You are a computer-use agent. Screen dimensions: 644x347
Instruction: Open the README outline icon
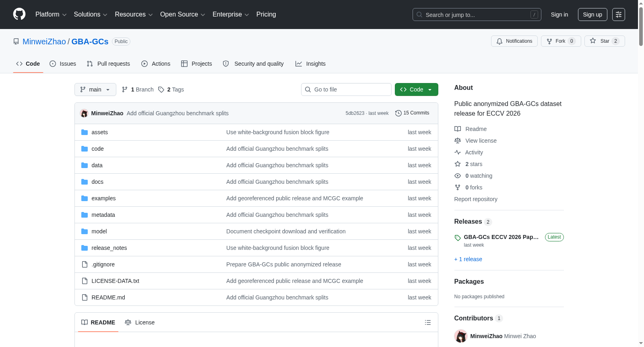point(428,322)
